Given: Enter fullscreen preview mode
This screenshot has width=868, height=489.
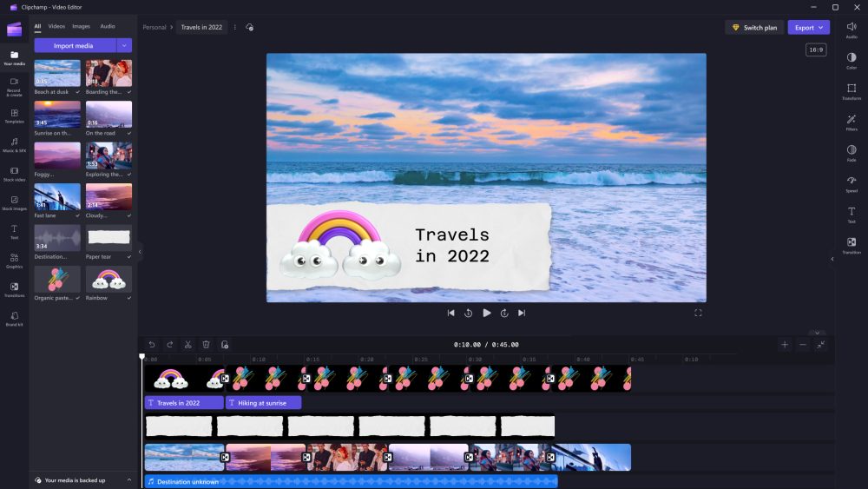Looking at the screenshot, I should pyautogui.click(x=698, y=313).
